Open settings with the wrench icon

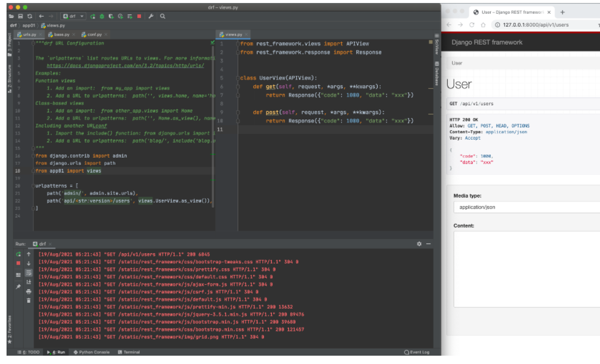tap(151, 17)
